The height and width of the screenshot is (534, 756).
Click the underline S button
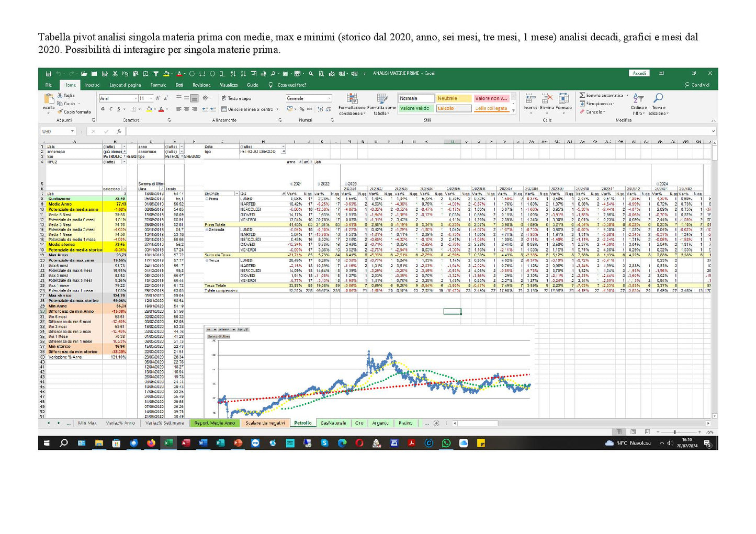[x=118, y=109]
